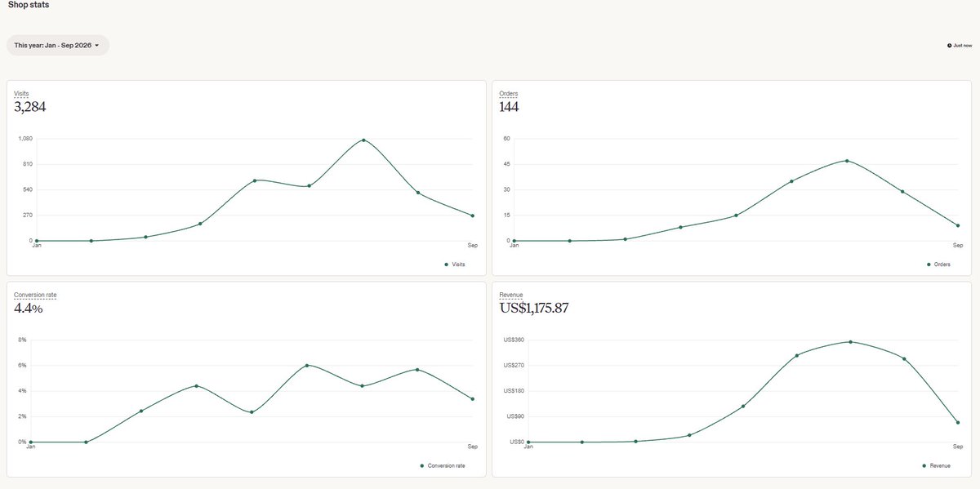980x489 pixels.
Task: Click the Jan label on Revenue chart
Action: tap(528, 447)
